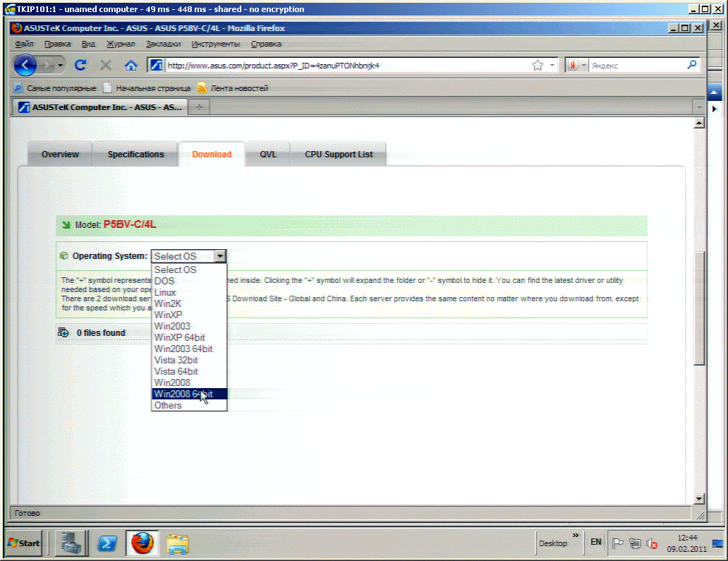Open the Windows Start button

(24, 543)
